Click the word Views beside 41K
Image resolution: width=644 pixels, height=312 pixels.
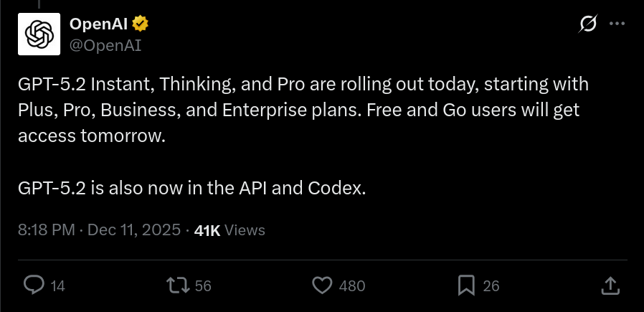(245, 230)
